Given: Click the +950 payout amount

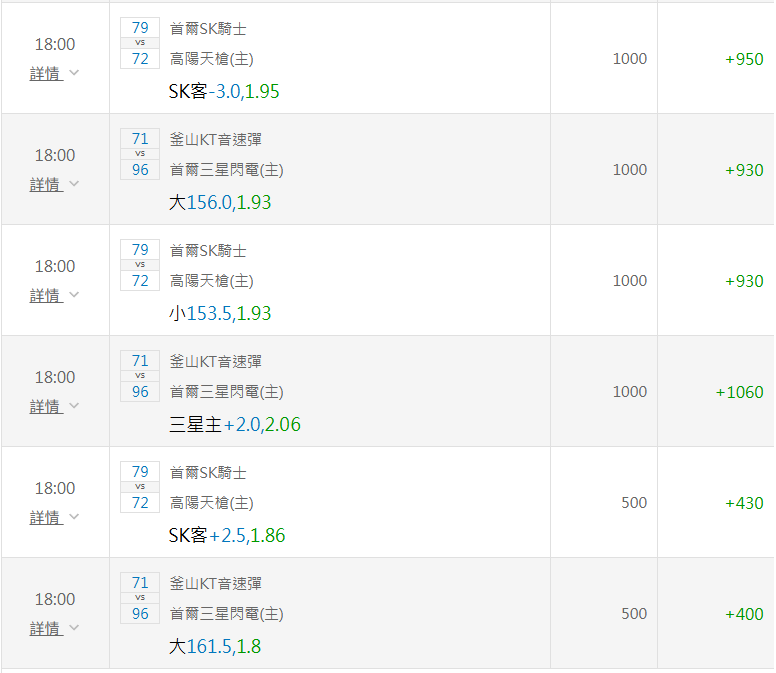Looking at the screenshot, I should (744, 59).
